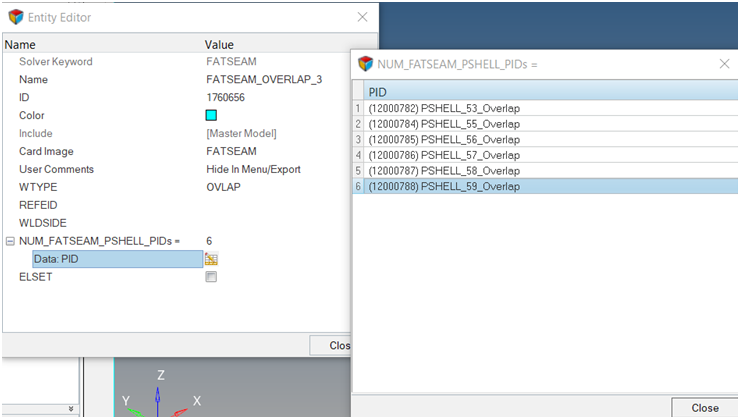Collapse the NUM_FATSEAM_PSHELL_PIDs row
Screen dimensions: 738x417
pyautogui.click(x=10, y=241)
